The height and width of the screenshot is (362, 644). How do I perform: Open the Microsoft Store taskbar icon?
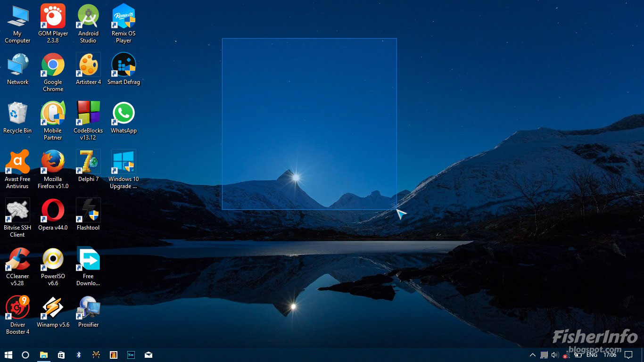tap(61, 355)
